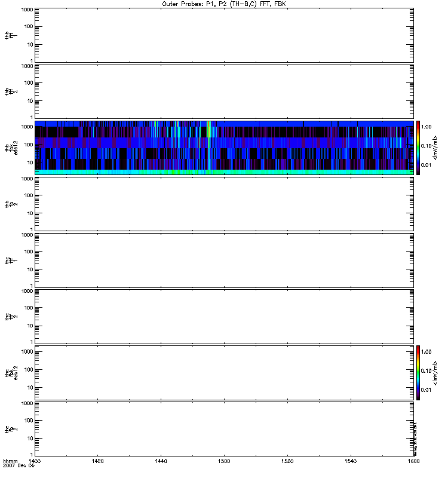Click the 'thc fff 2' panel label
The width and height of the screenshot is (448, 478).
(x=11, y=317)
